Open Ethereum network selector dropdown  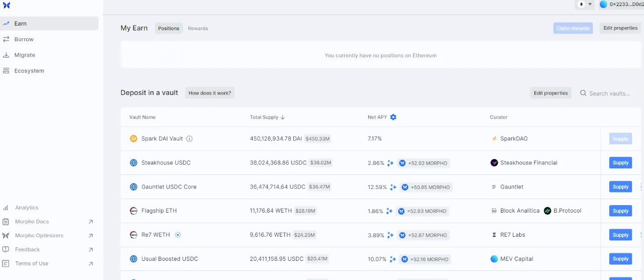click(x=585, y=5)
